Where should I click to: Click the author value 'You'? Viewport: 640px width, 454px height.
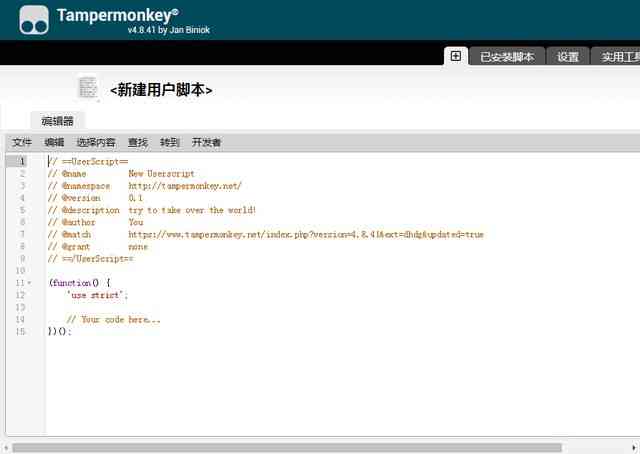[136, 222]
